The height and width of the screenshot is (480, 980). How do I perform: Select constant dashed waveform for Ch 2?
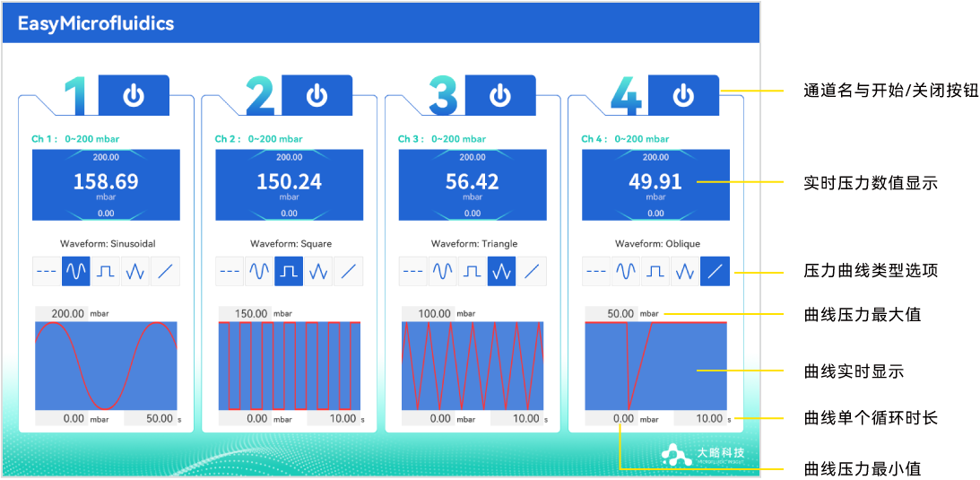[230, 271]
